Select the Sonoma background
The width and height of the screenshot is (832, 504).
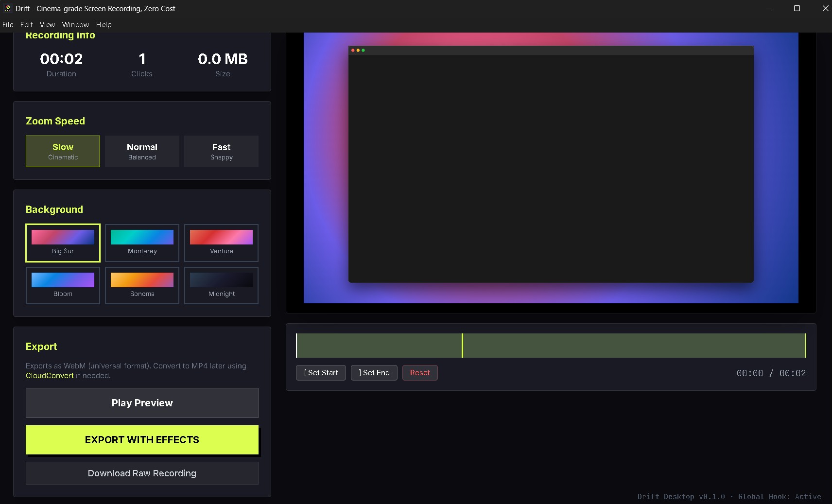coord(142,285)
